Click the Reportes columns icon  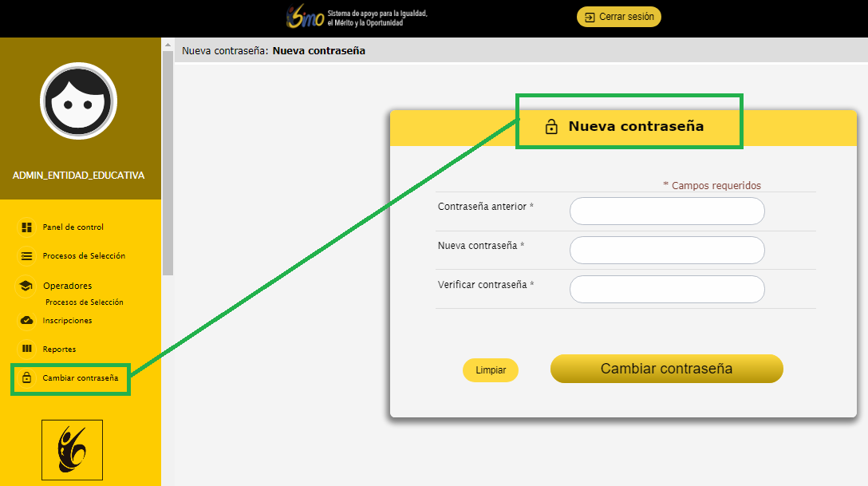[26, 350]
